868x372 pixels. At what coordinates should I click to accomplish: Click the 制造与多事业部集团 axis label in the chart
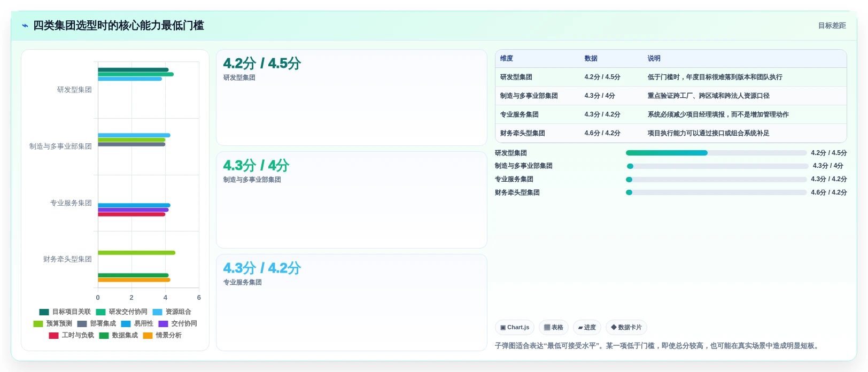(x=60, y=146)
